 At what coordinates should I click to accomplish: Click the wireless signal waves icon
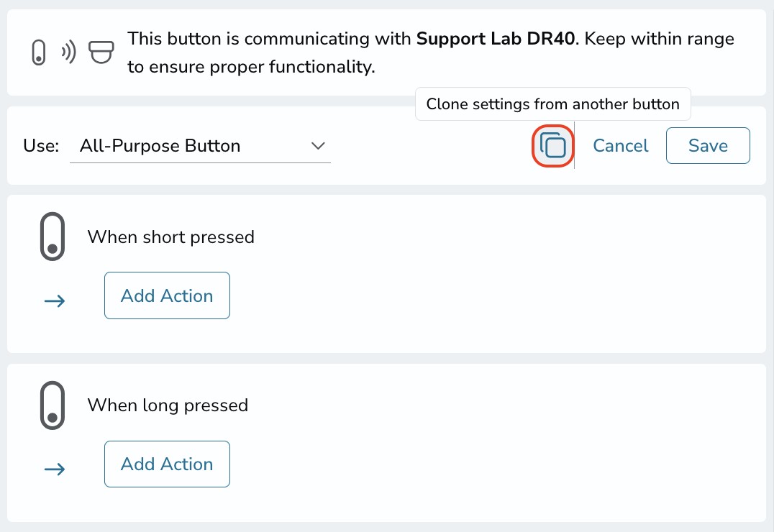68,52
